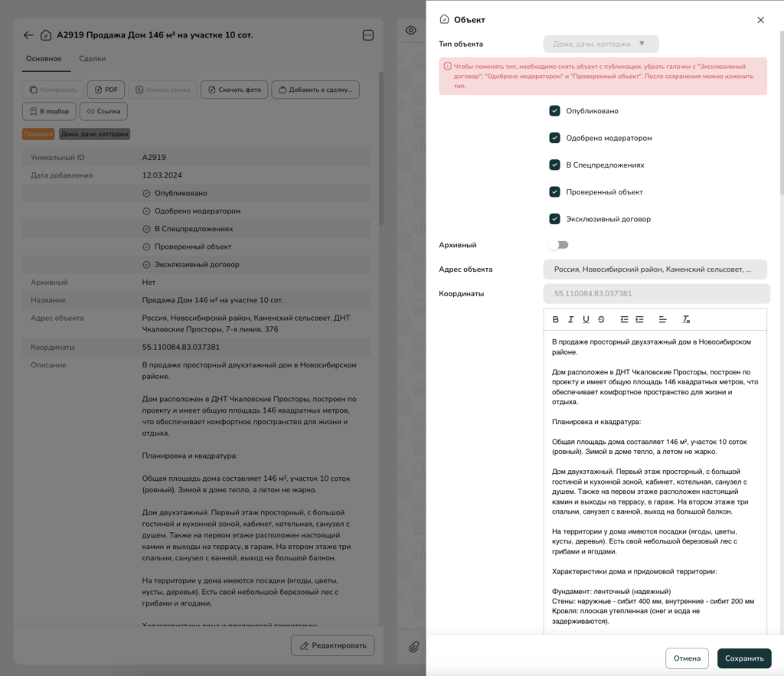784x676 pixels.
Task: Toggle the Архивный switch
Action: pyautogui.click(x=558, y=245)
